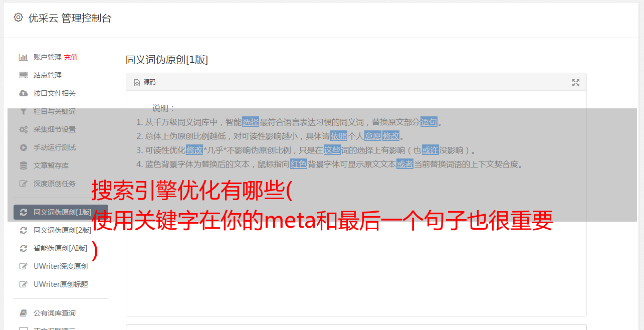Click the play icon for 手动运行测试

[x=23, y=147]
